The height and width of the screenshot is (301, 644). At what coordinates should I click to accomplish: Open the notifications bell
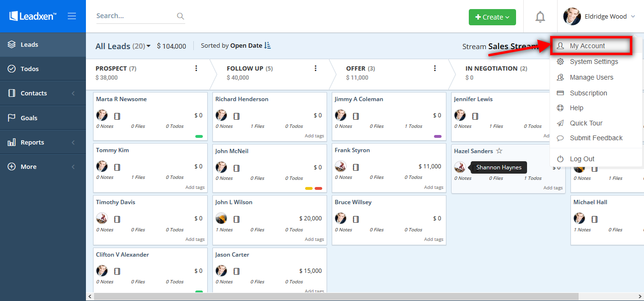click(x=540, y=17)
